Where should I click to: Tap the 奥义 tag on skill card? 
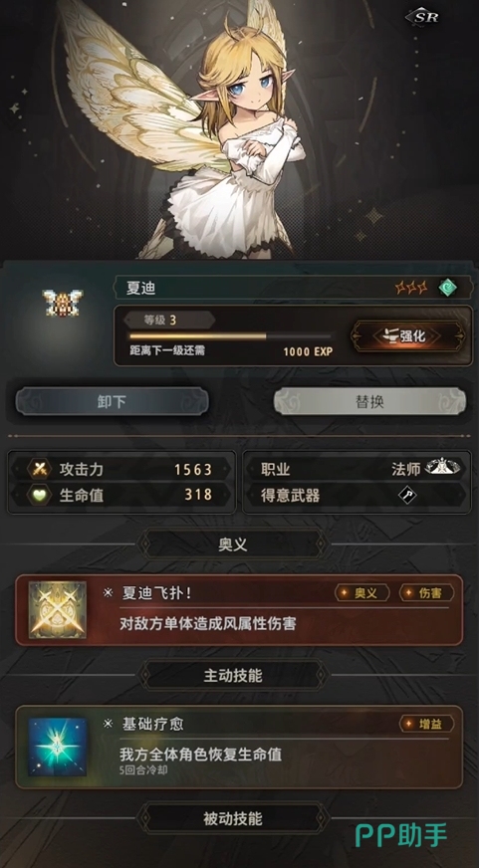362,593
